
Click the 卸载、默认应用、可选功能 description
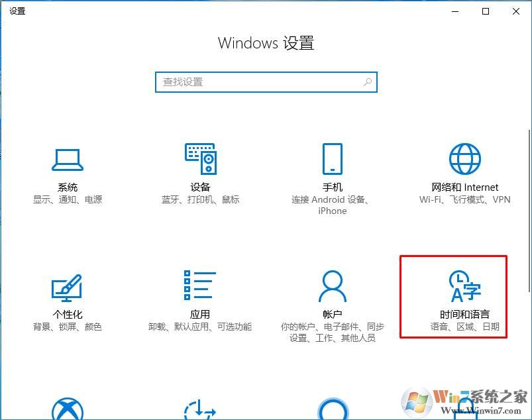click(200, 327)
